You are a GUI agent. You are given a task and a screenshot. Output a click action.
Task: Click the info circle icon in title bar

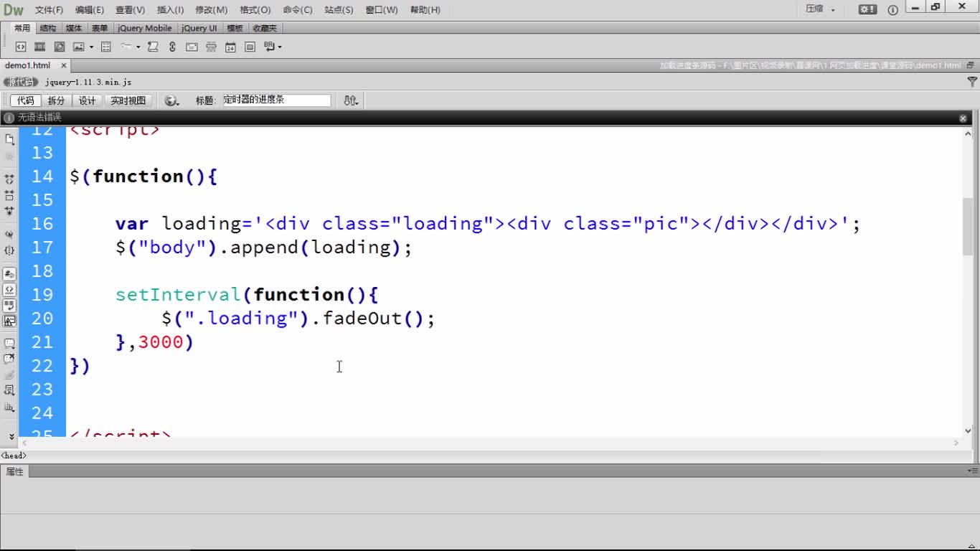pos(893,10)
